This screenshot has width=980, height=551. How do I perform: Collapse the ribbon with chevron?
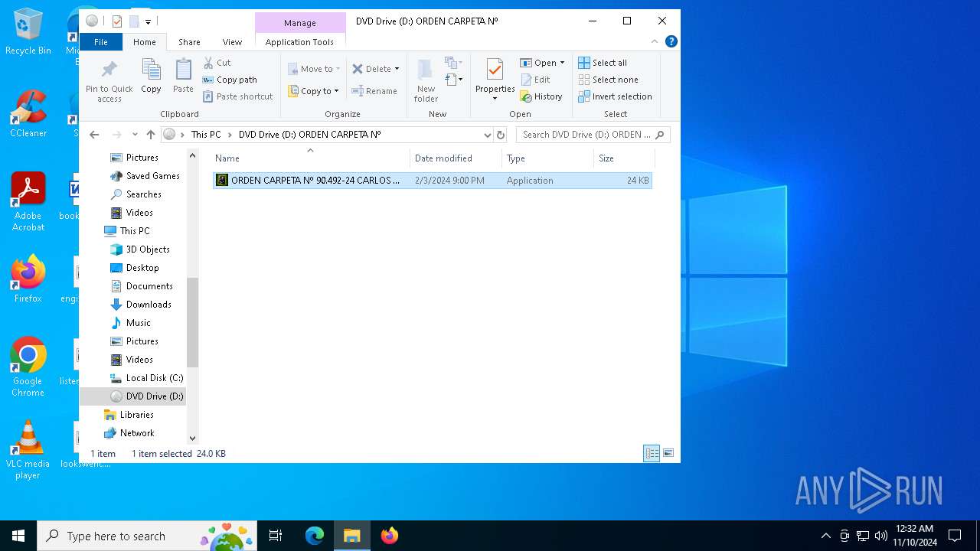coord(655,42)
